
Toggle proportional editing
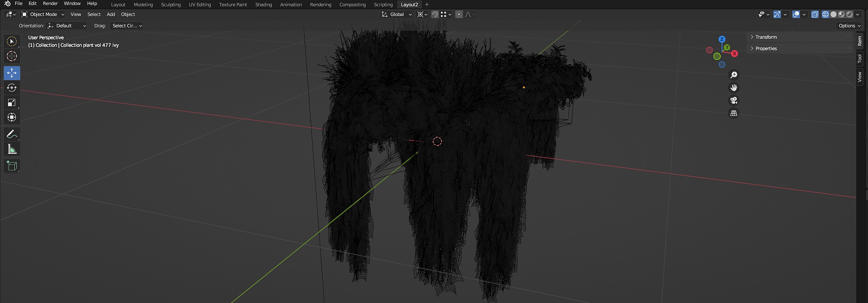(x=459, y=15)
